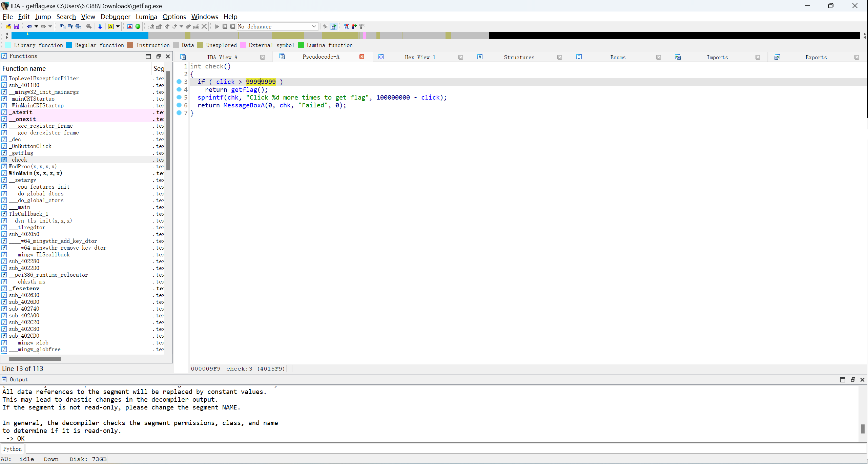Click the asterisk array toolbar icon
The image size is (868, 464).
pos(188,26)
